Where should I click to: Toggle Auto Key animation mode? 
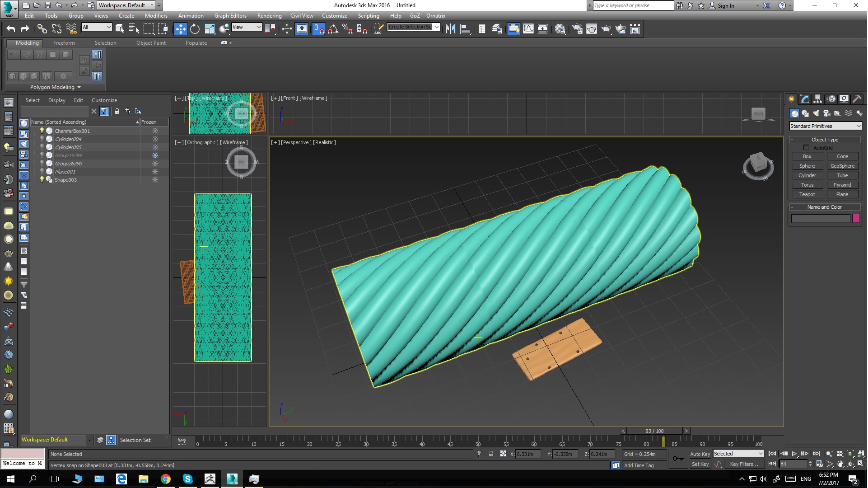coord(700,454)
